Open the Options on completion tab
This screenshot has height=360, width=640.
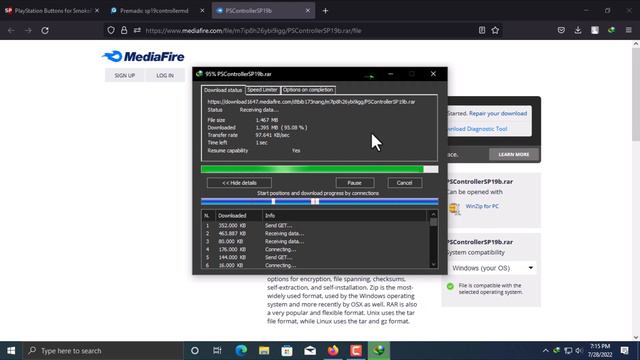[308, 90]
